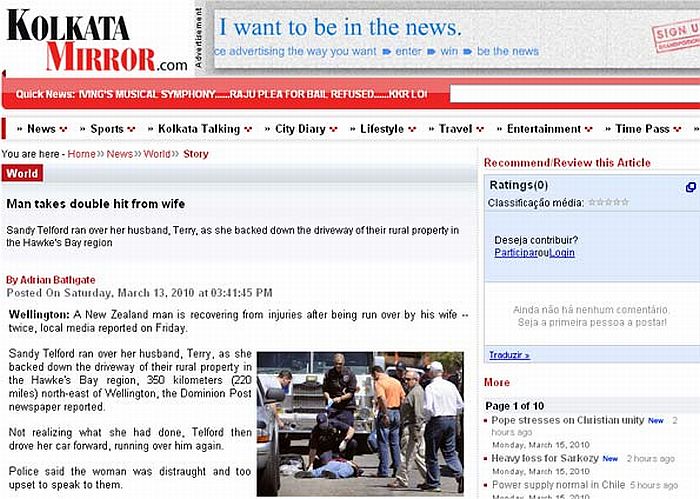Open 'Heavy loss for Sarkozy' story

[x=545, y=458]
